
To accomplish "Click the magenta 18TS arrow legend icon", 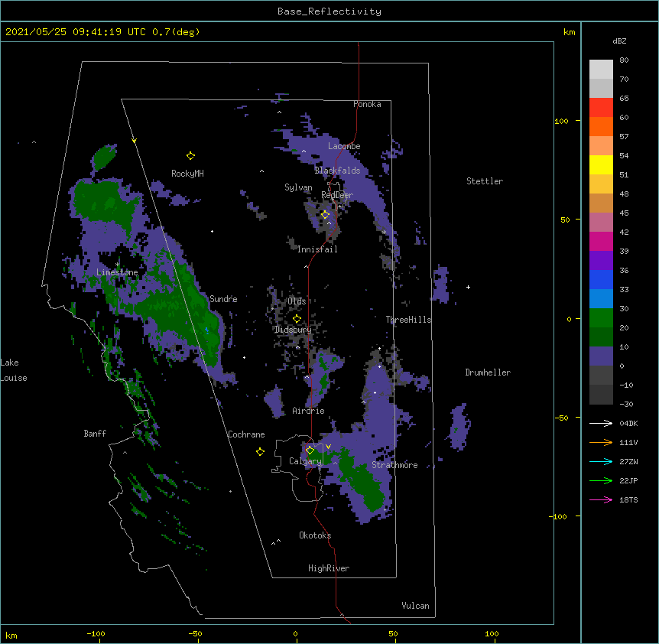I will tap(601, 499).
